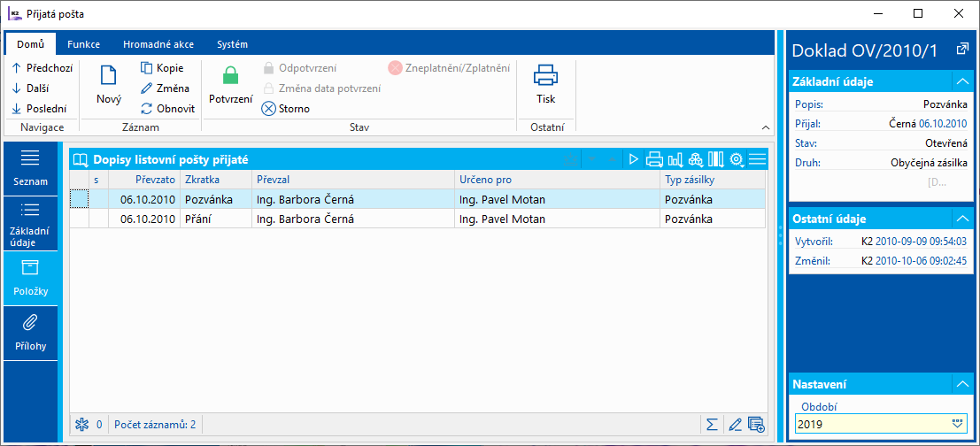Open the Seznam list view in sidebar
The image size is (980, 446).
(30, 169)
